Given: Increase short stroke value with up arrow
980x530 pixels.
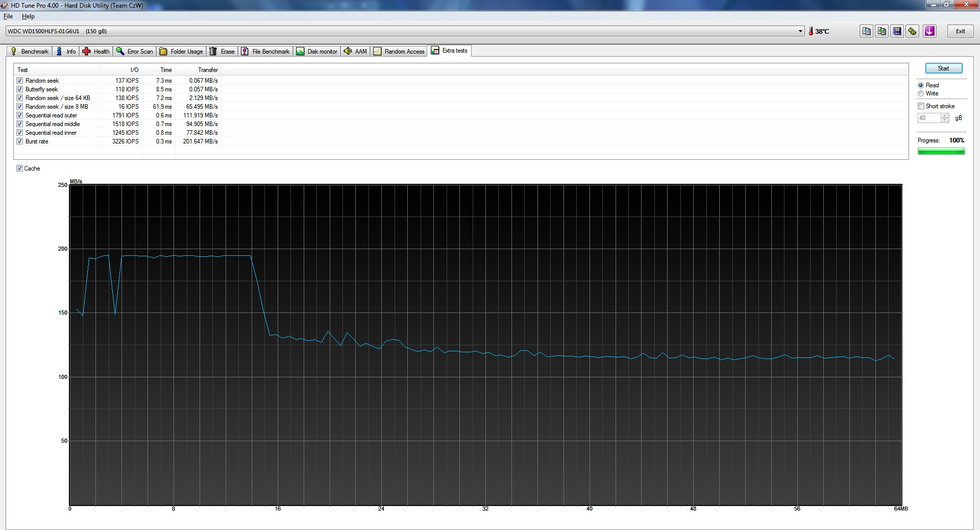Looking at the screenshot, I should [x=945, y=115].
